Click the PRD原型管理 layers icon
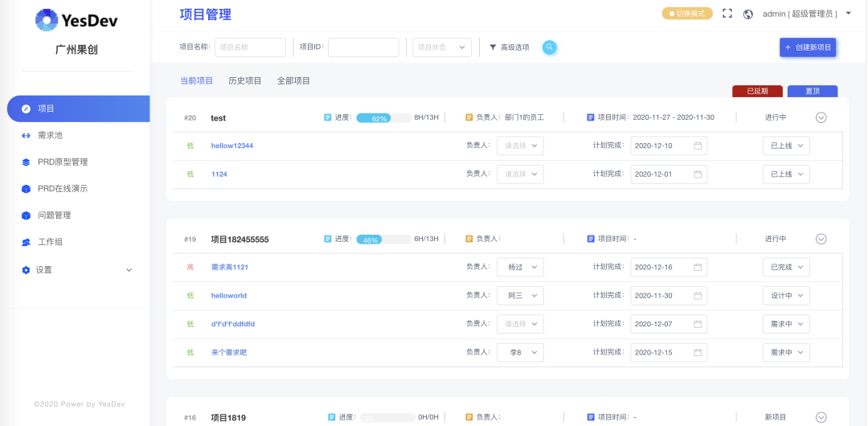 26,162
